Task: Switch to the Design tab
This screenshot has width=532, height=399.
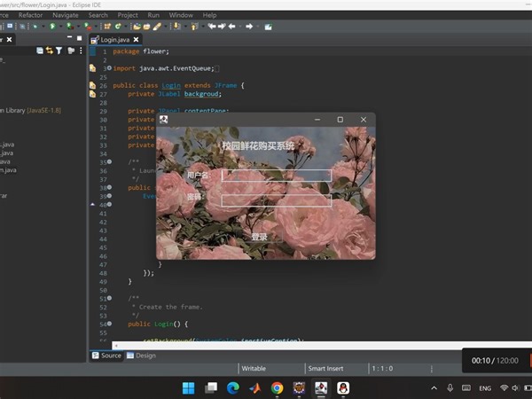Action: (142, 356)
